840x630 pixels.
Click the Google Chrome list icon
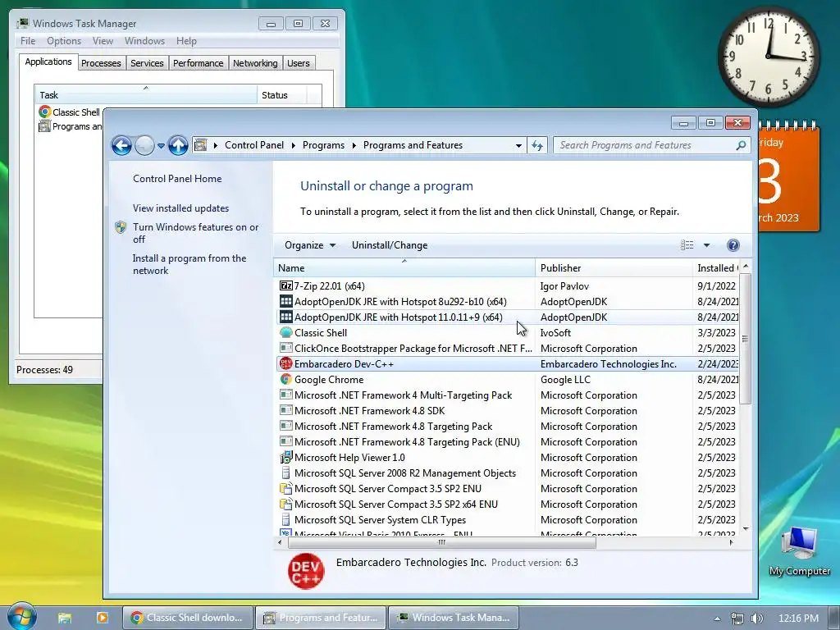tap(286, 379)
